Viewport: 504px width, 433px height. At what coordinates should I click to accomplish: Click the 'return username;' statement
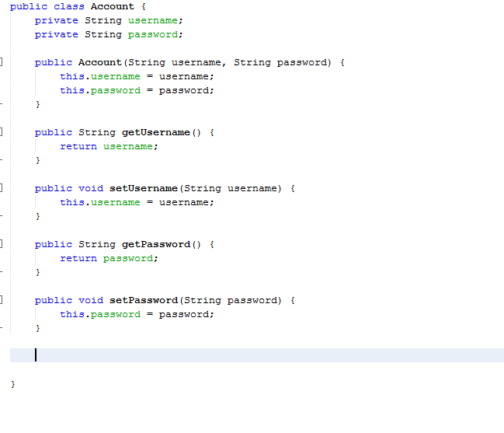click(109, 147)
